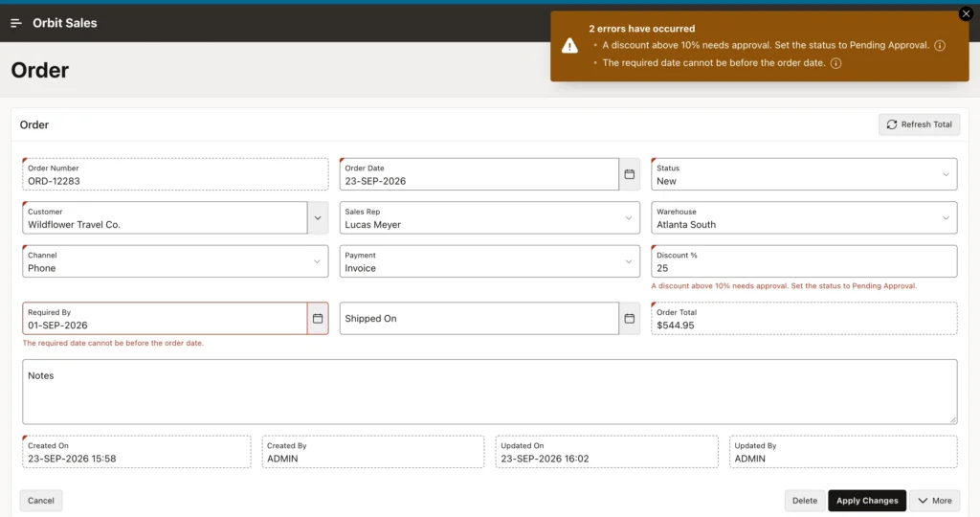980x517 pixels.
Task: Click the required date error in banner
Action: coord(714,63)
